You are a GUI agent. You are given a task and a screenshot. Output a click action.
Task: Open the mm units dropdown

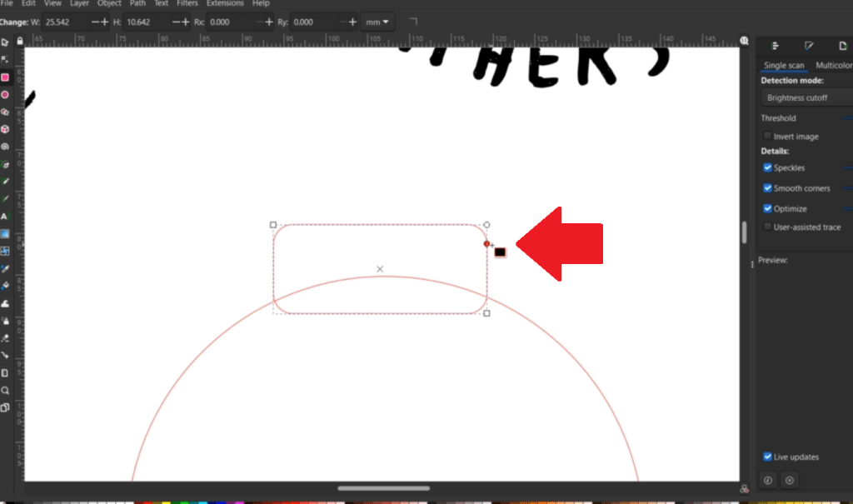[x=379, y=22]
